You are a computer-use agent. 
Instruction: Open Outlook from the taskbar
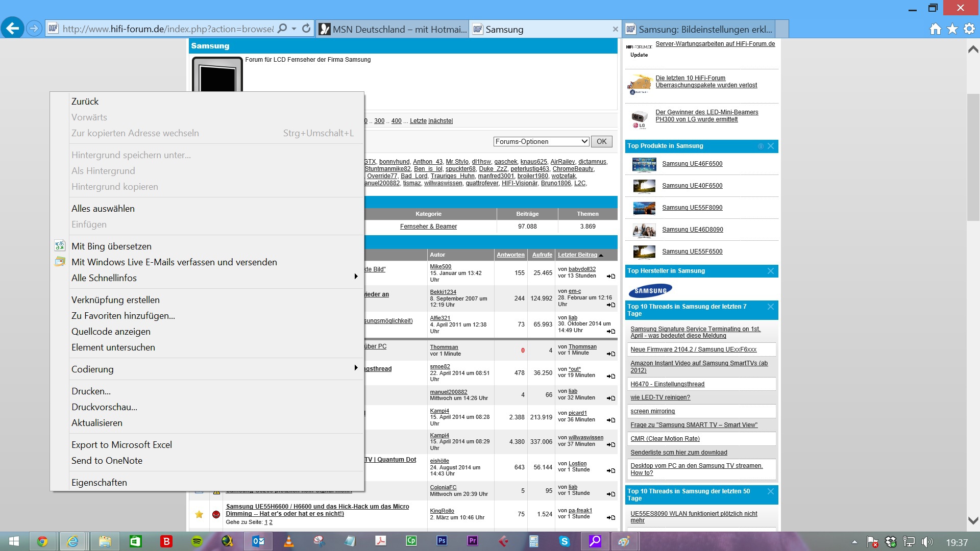click(258, 541)
